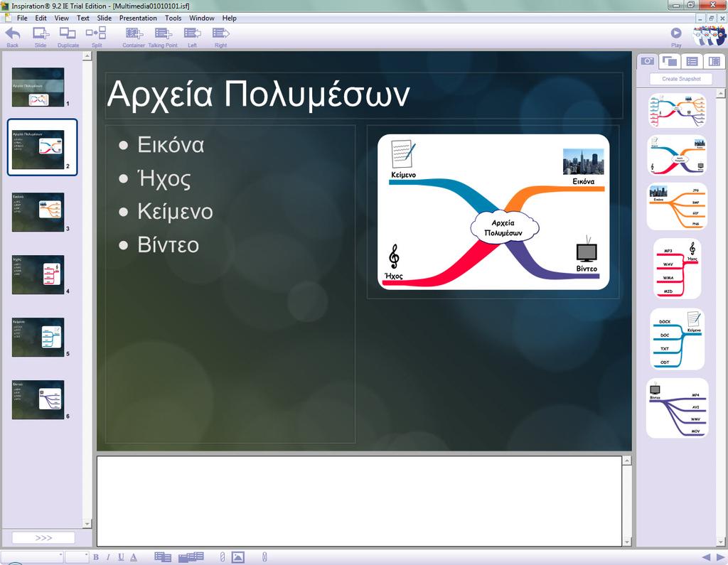Click into the speaker notes area
The image size is (728, 565).
[x=359, y=501]
